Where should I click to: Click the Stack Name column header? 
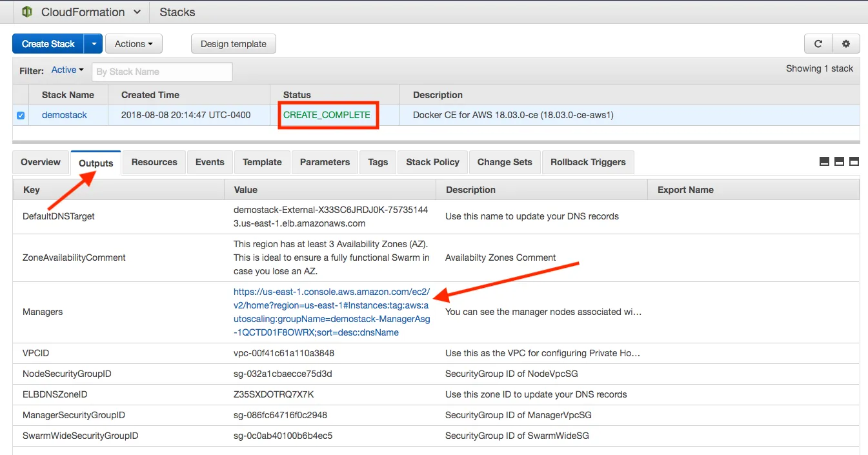68,95
